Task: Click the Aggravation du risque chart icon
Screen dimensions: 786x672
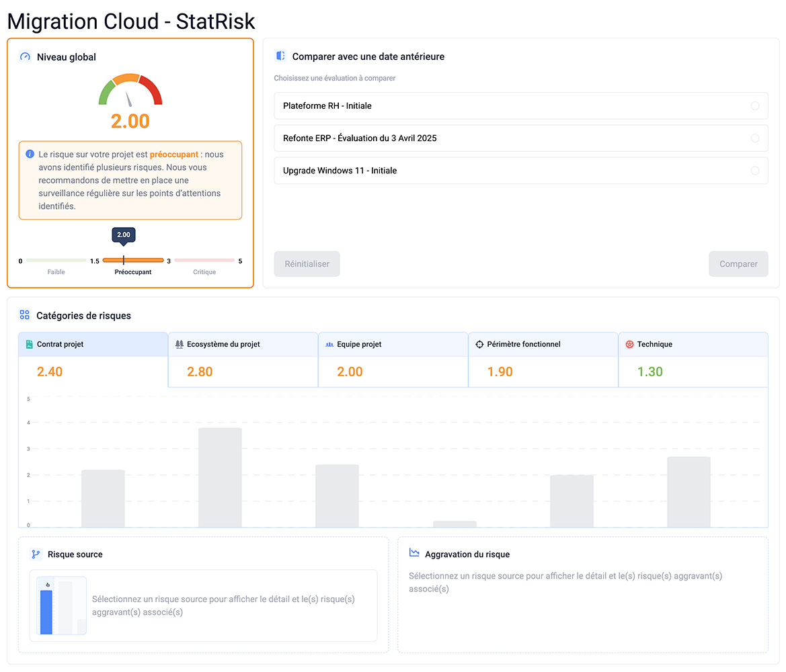Action: tap(414, 553)
